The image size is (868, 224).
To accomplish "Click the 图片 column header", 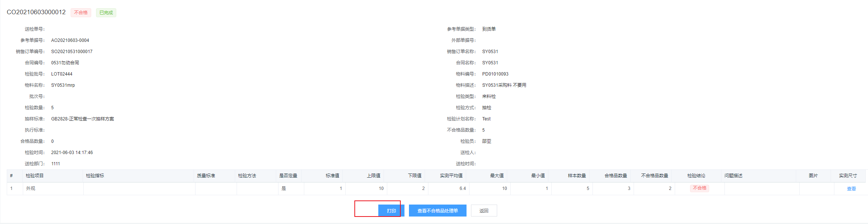I will coord(813,176).
